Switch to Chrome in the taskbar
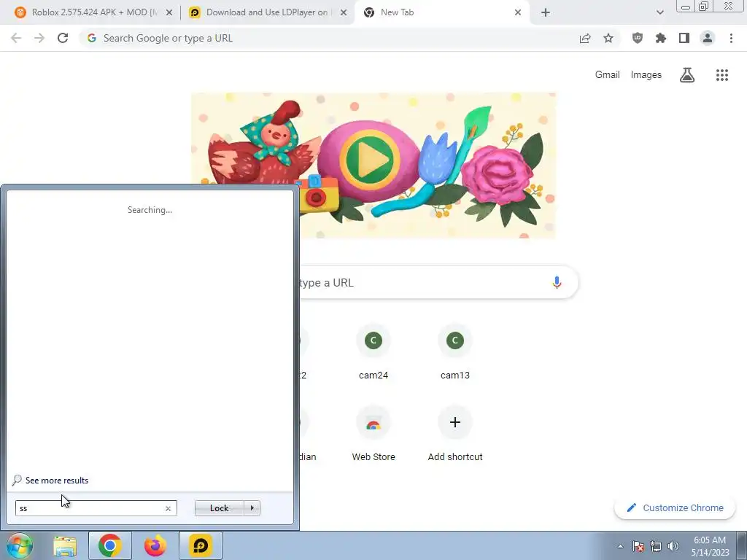 click(109, 545)
